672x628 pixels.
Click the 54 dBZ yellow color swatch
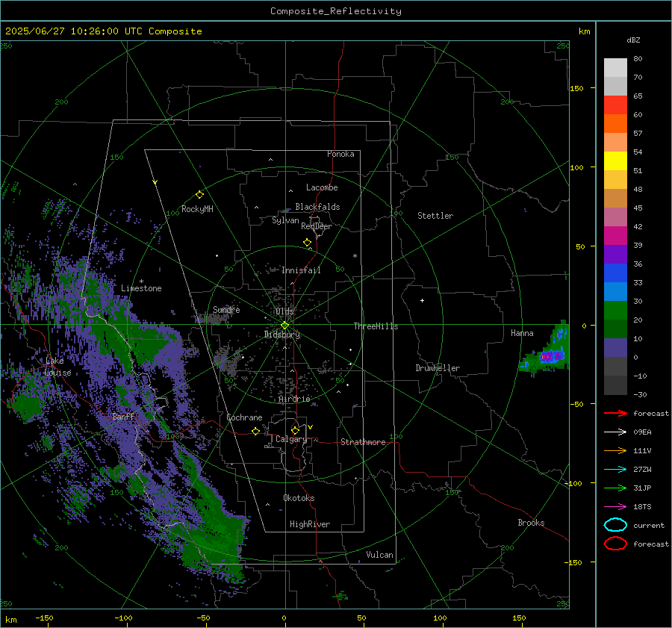[615, 161]
